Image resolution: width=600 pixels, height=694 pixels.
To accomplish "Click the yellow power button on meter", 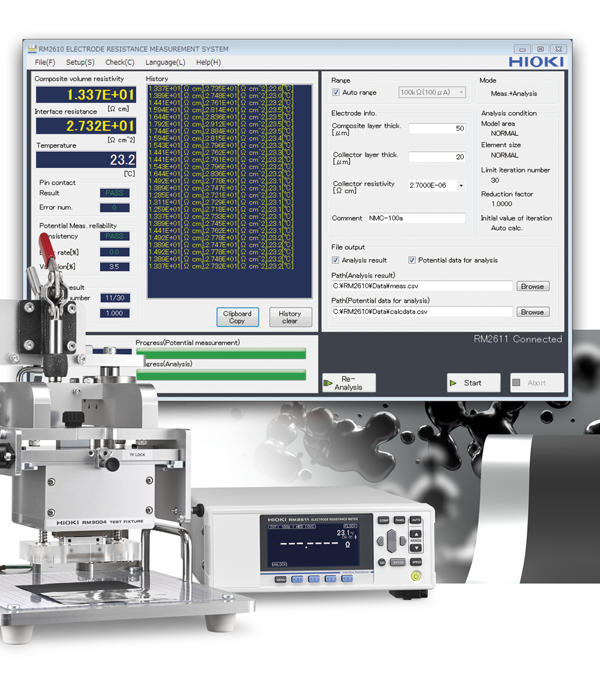I will point(416,576).
